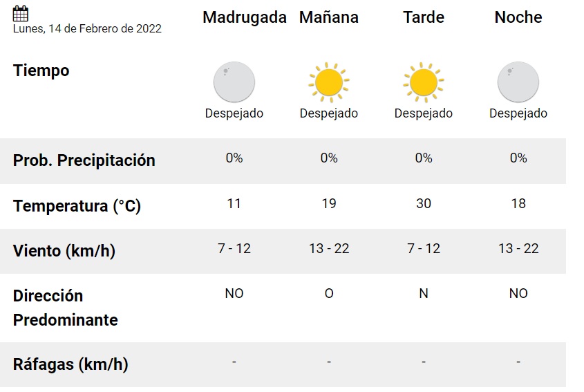Click the Despejado label under Noche
The width and height of the screenshot is (584, 392).
click(518, 113)
